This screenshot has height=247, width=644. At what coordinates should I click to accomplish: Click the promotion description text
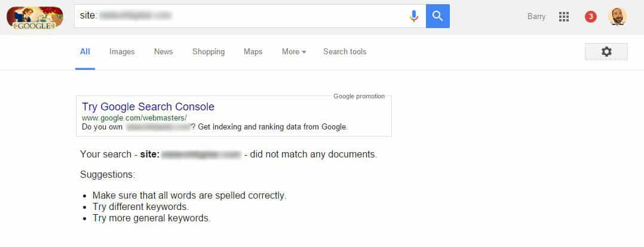coord(215,127)
